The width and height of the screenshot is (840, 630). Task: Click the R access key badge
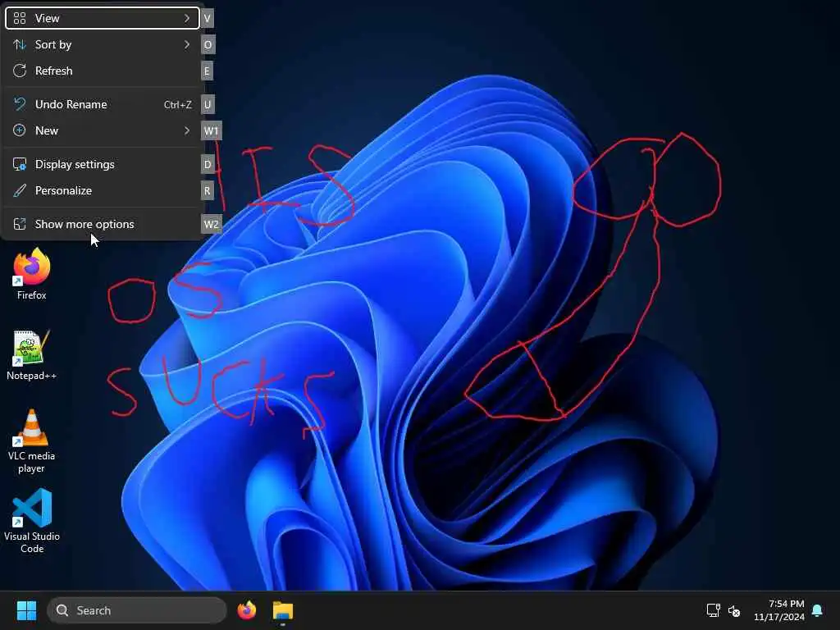click(x=208, y=190)
